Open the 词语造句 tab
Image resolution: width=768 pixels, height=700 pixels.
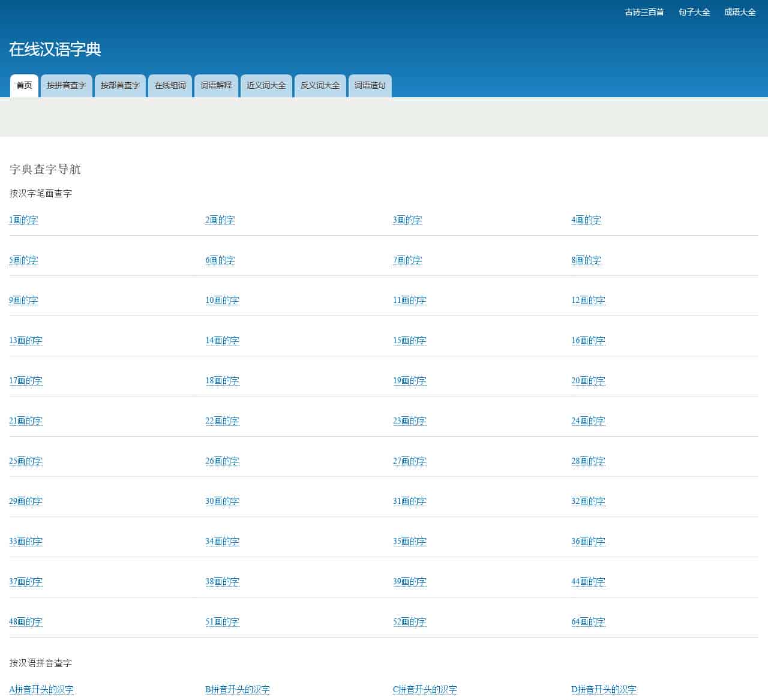coord(370,86)
